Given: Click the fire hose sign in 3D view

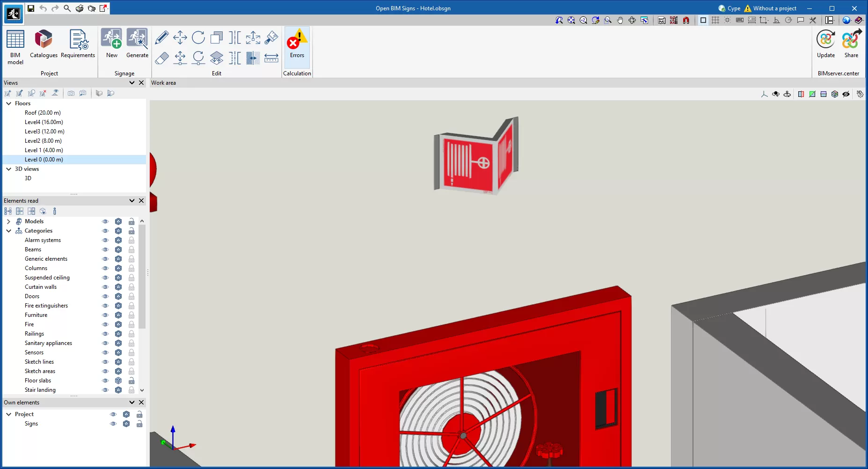Looking at the screenshot, I should coord(476,156).
